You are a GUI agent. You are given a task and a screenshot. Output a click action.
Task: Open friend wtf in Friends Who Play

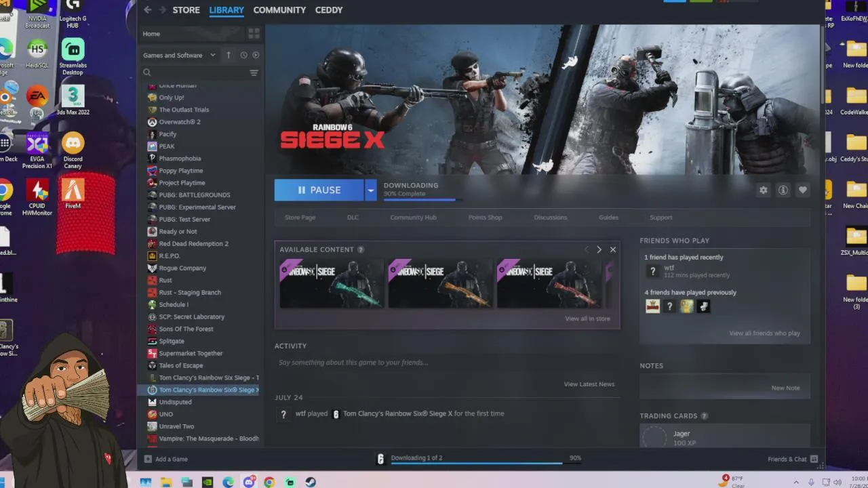click(688, 271)
